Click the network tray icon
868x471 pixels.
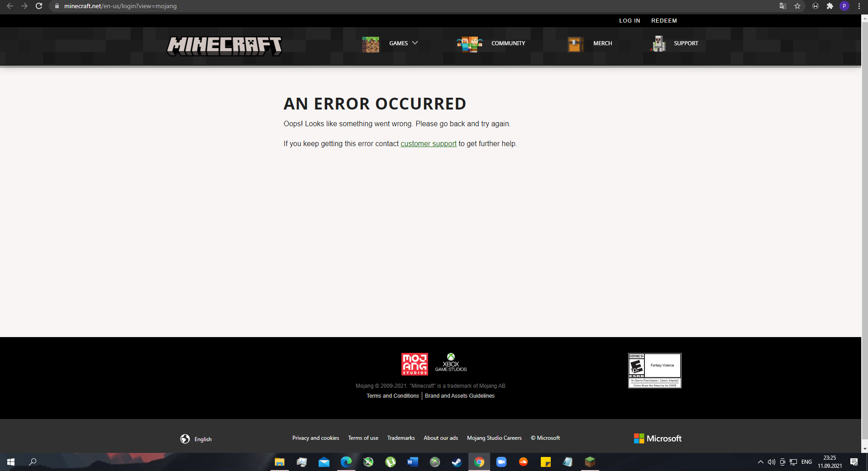tap(793, 462)
